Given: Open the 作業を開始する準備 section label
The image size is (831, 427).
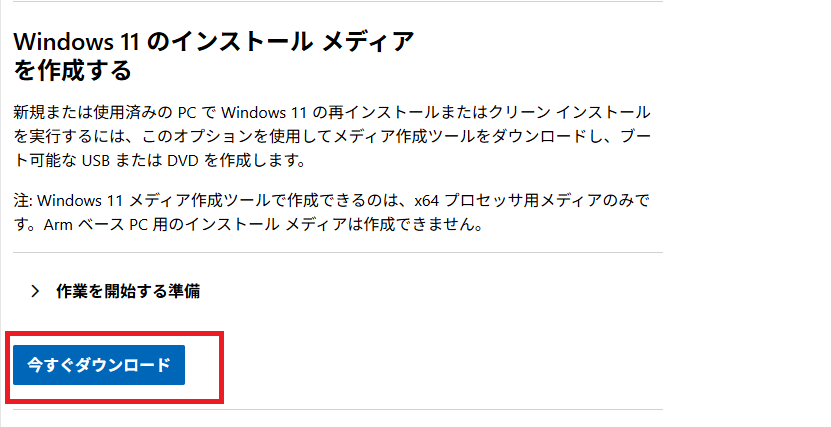Looking at the screenshot, I should coord(128,291).
